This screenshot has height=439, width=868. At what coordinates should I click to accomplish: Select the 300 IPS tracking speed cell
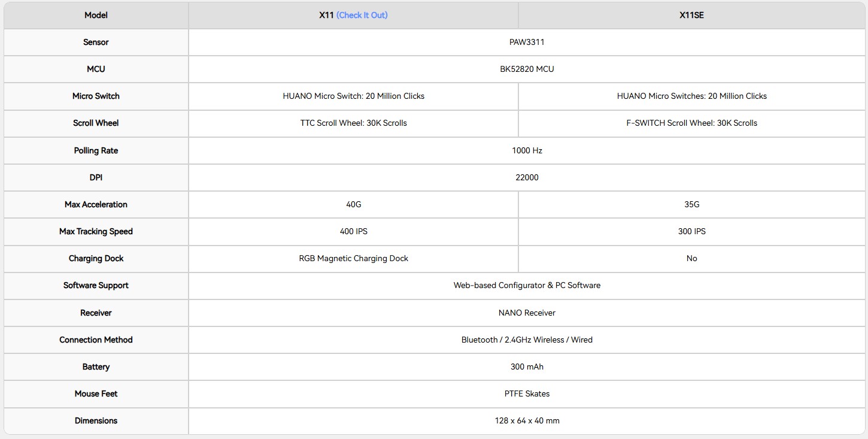(x=691, y=231)
